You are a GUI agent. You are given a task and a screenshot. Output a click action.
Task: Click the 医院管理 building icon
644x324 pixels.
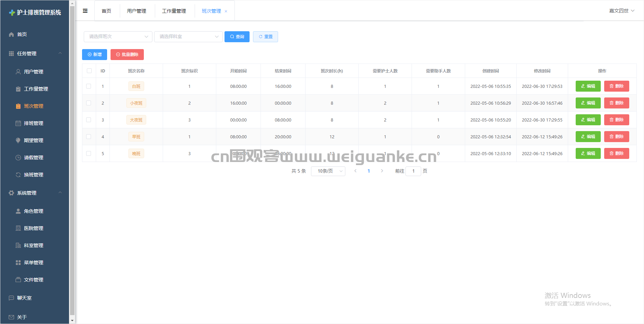click(18, 228)
